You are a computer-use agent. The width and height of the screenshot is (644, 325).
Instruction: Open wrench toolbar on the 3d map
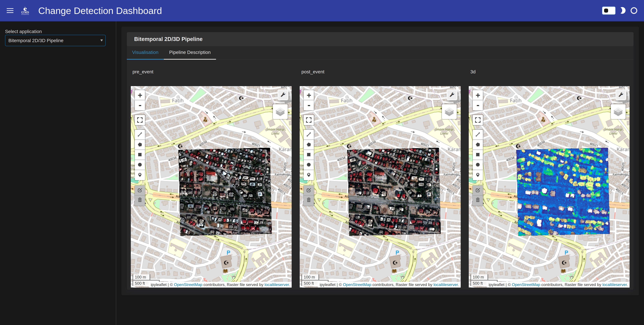[621, 95]
